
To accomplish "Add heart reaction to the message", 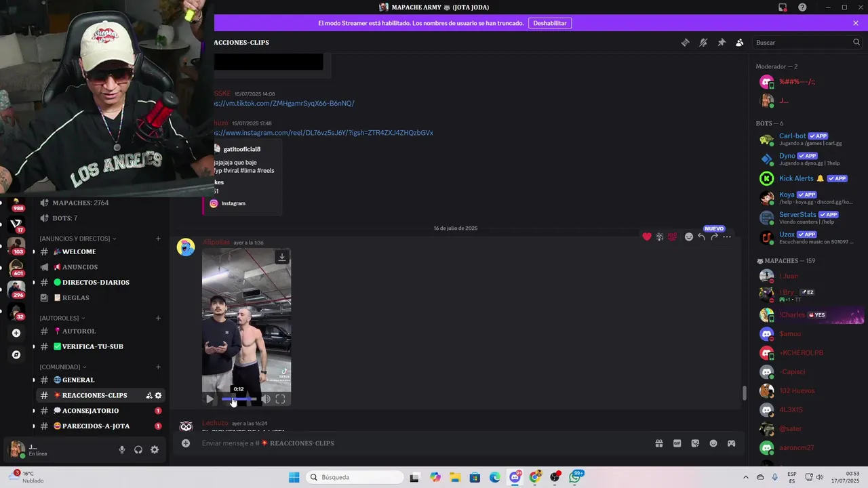I will point(647,237).
